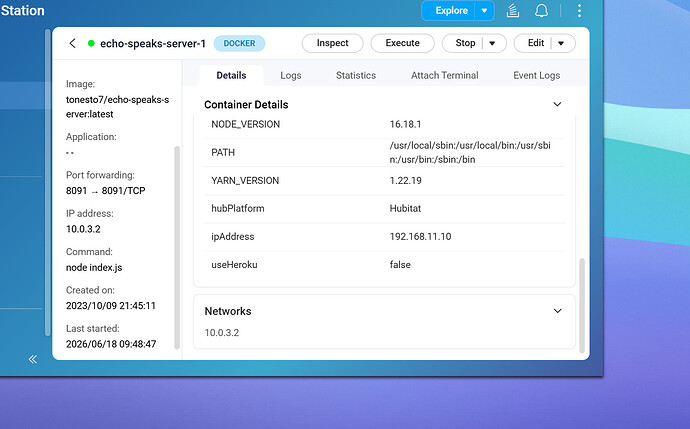The image size is (690, 429).
Task: Open the three-dot more options menu
Action: (x=579, y=11)
